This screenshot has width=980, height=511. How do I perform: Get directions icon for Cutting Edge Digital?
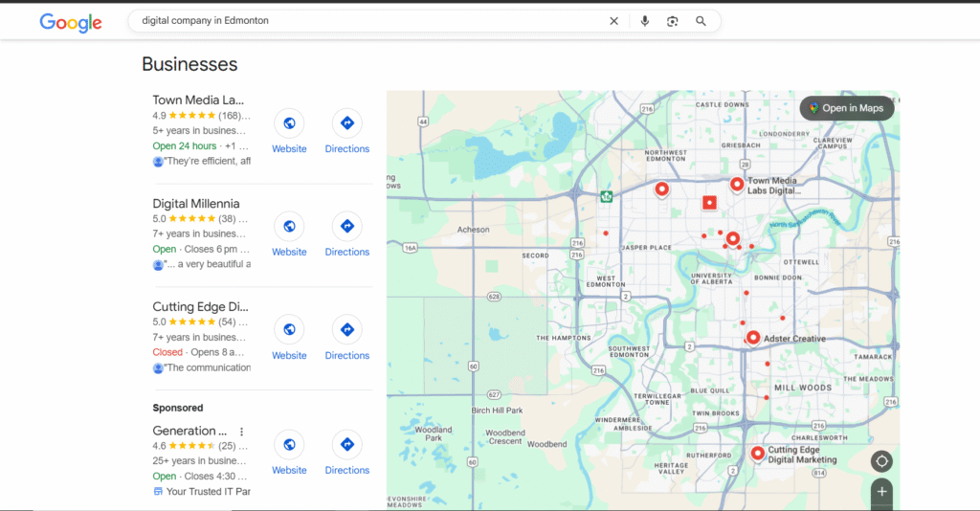tap(346, 329)
